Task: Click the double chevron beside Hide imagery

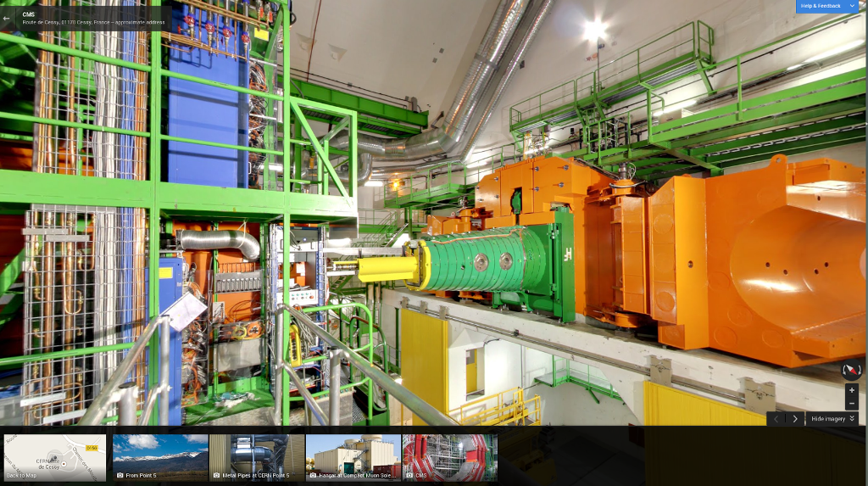Action: tap(851, 419)
